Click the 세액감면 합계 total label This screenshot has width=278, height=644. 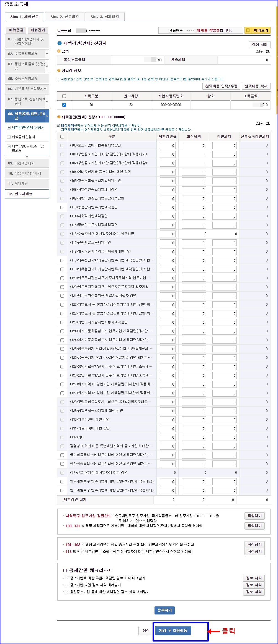point(75,500)
